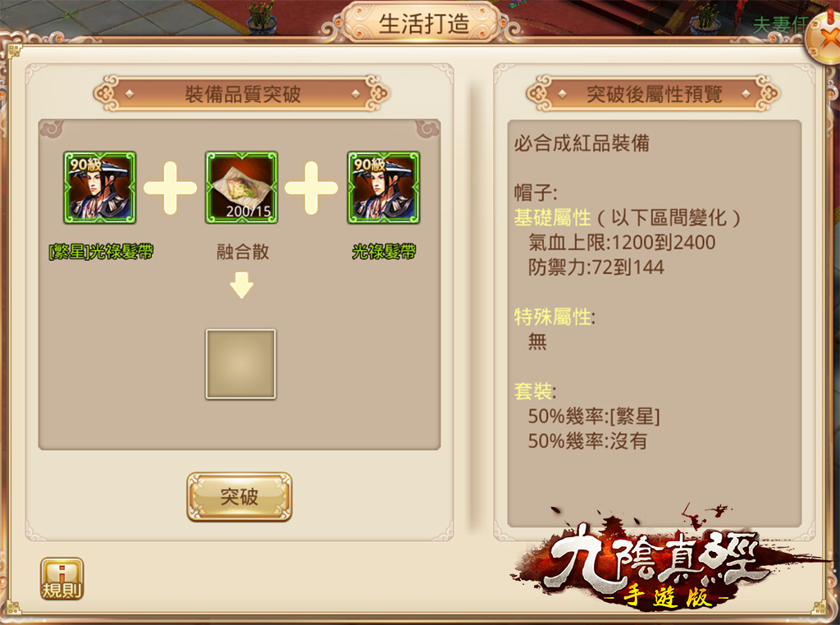This screenshot has height=625, width=840.
Task: Click the yellow down arrow
Action: [x=242, y=285]
